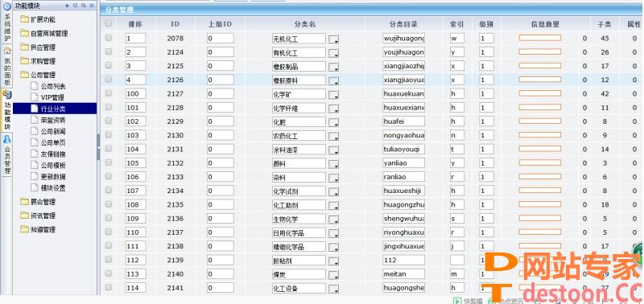Click the category name field 农药化工
The height and width of the screenshot is (304, 644).
(299, 135)
